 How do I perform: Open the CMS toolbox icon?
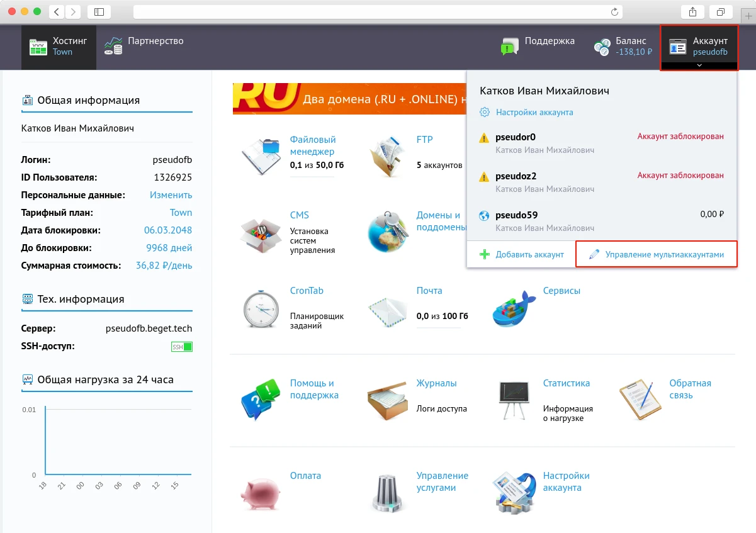[x=261, y=234]
